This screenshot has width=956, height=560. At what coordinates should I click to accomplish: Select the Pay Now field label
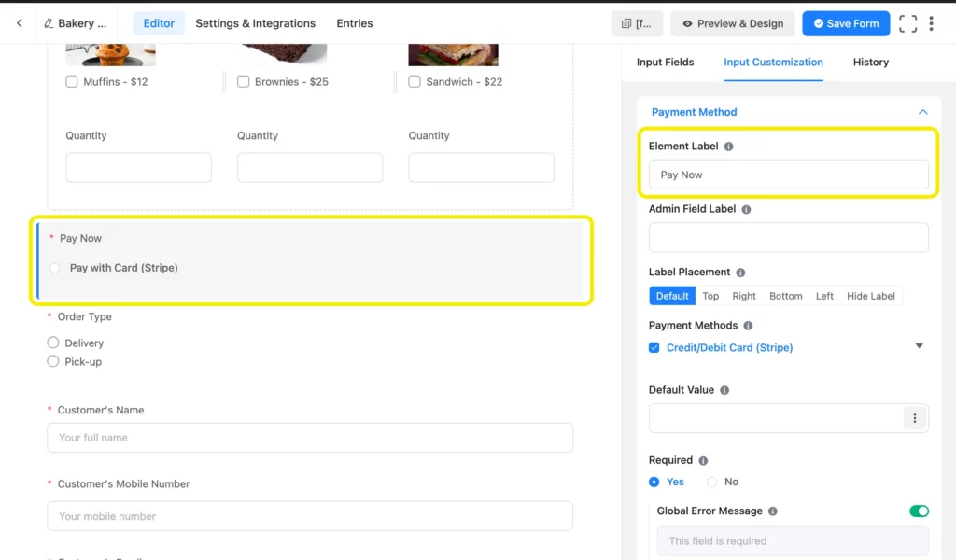(x=80, y=238)
